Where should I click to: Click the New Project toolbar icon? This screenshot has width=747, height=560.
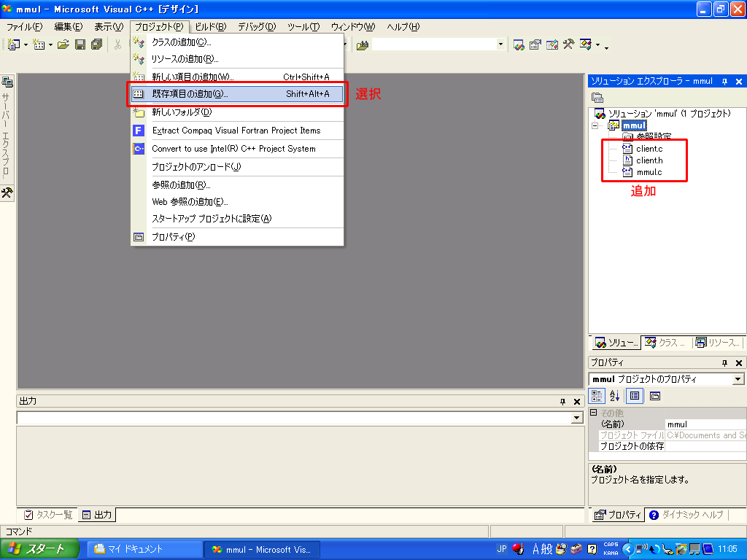point(13,44)
